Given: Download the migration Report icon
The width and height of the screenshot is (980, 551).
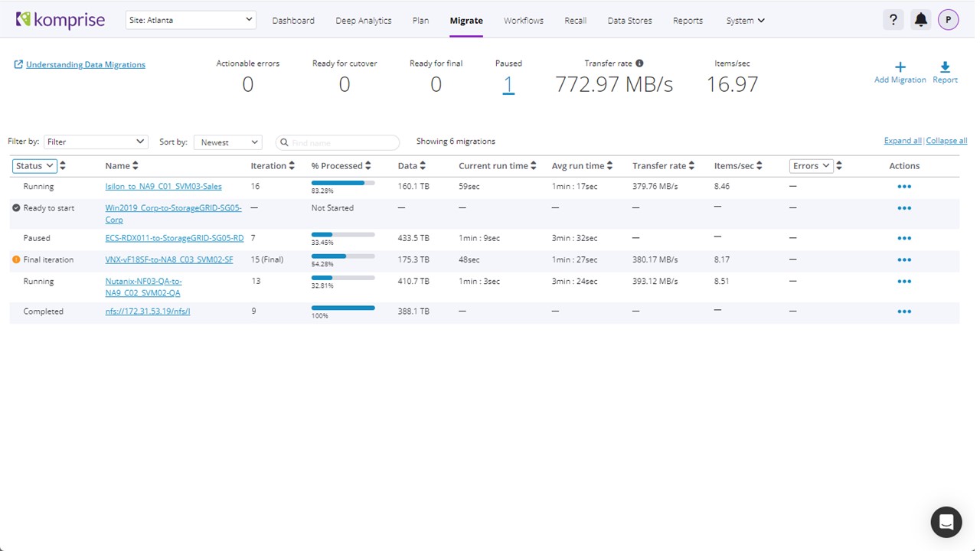Looking at the screenshot, I should point(945,67).
